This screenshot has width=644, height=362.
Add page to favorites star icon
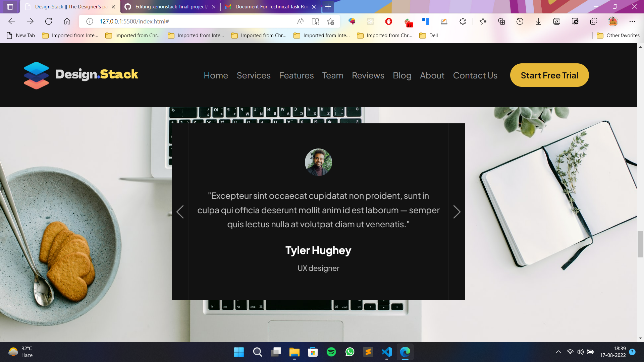[330, 21]
